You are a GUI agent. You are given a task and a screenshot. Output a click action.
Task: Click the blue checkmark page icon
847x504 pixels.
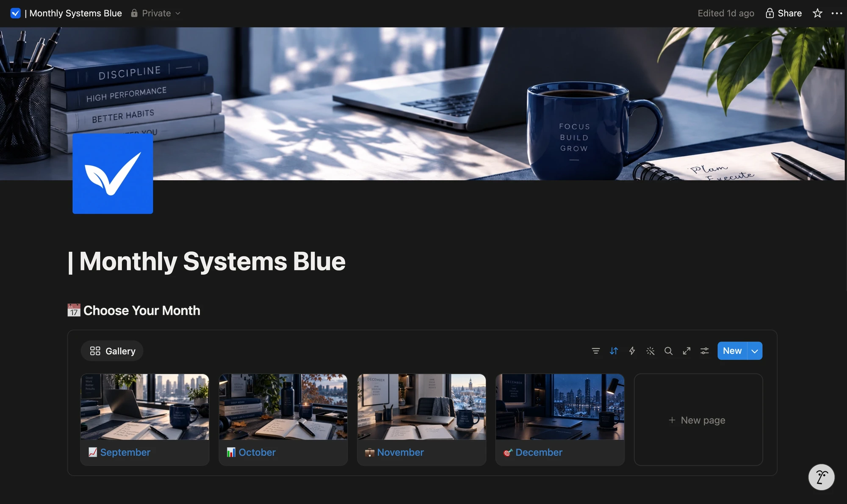(113, 174)
